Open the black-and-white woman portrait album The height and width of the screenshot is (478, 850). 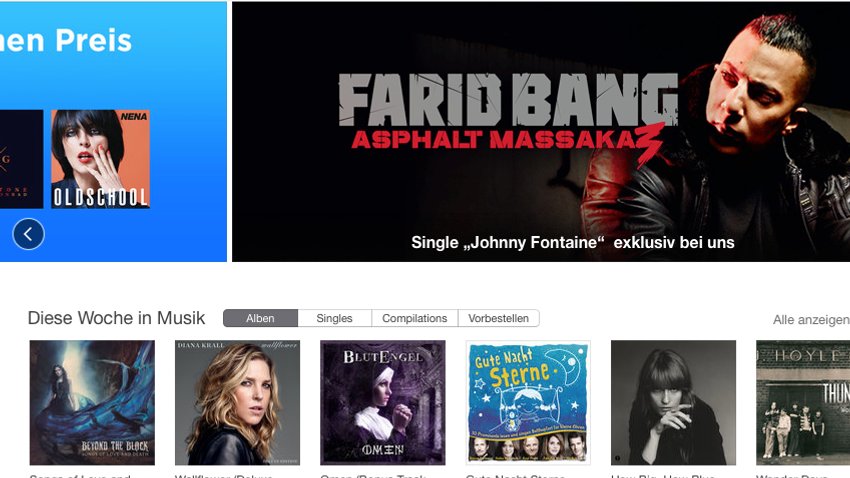coord(673,403)
